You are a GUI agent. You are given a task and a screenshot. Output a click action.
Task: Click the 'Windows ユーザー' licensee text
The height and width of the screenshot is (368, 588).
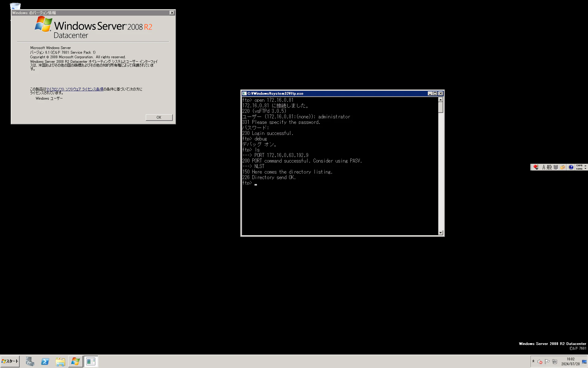[49, 98]
